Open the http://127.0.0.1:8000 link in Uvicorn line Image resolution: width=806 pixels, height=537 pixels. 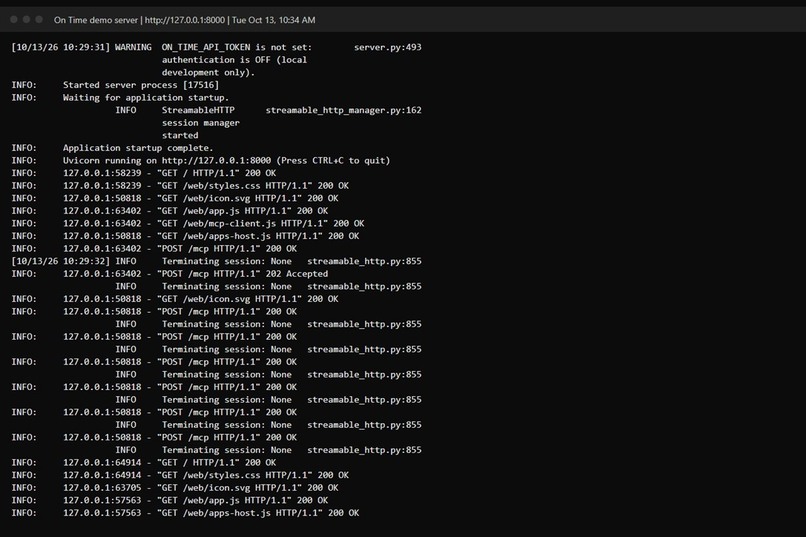pos(216,160)
